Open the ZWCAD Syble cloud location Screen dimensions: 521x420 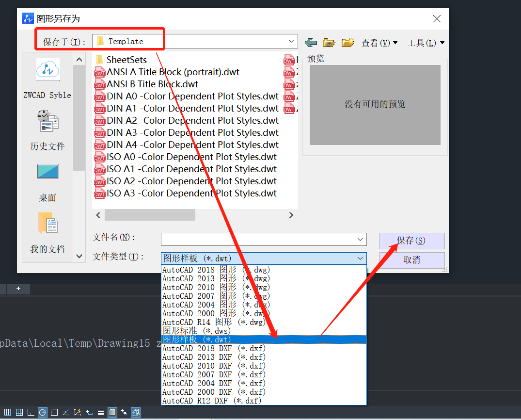(x=47, y=79)
